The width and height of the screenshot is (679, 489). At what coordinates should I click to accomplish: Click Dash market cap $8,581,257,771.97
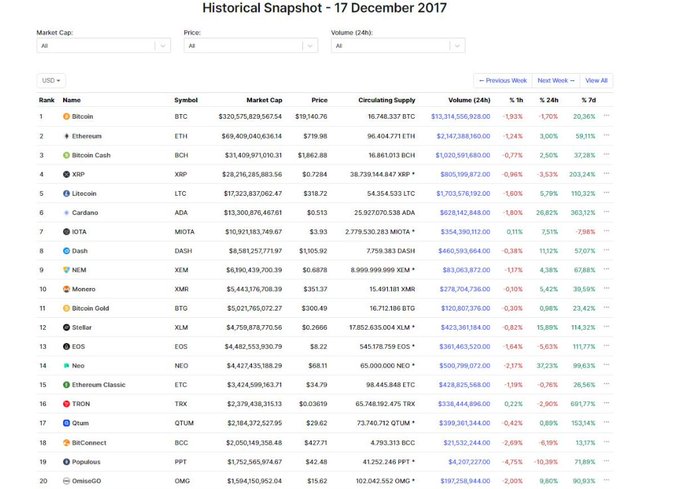(x=255, y=251)
